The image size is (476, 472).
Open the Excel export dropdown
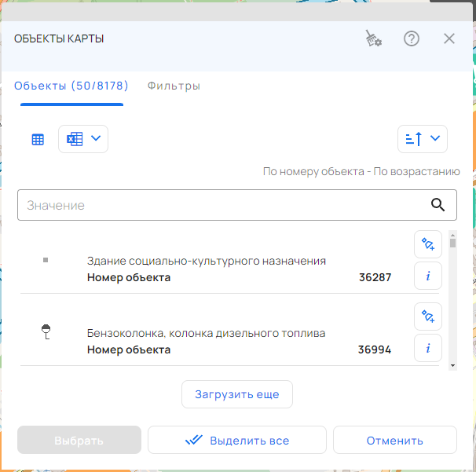[83, 139]
